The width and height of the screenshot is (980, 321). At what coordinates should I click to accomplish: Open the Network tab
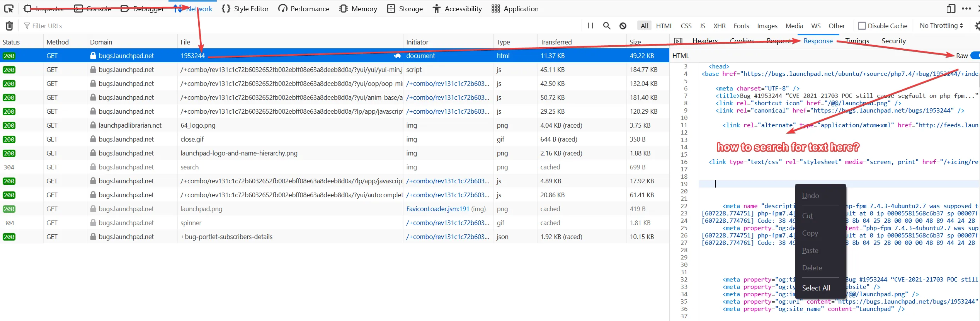click(193, 9)
